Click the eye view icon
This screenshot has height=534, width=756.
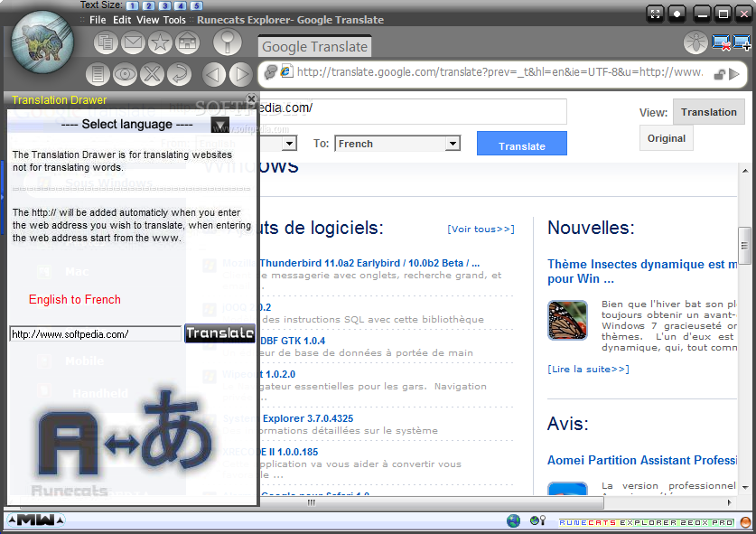[125, 74]
